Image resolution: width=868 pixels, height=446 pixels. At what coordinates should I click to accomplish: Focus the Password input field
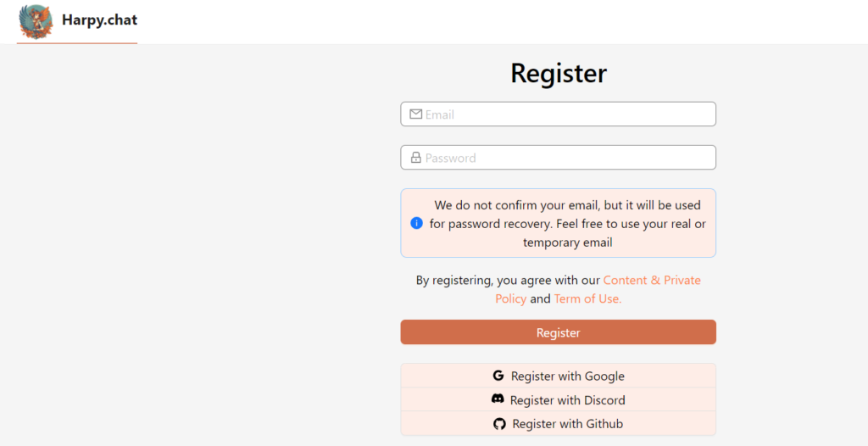click(x=568, y=158)
